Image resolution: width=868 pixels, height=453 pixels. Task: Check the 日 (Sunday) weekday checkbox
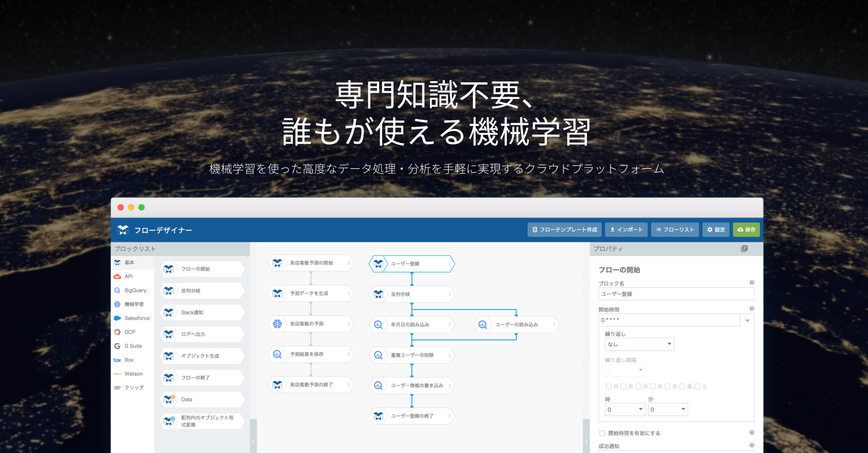point(609,386)
